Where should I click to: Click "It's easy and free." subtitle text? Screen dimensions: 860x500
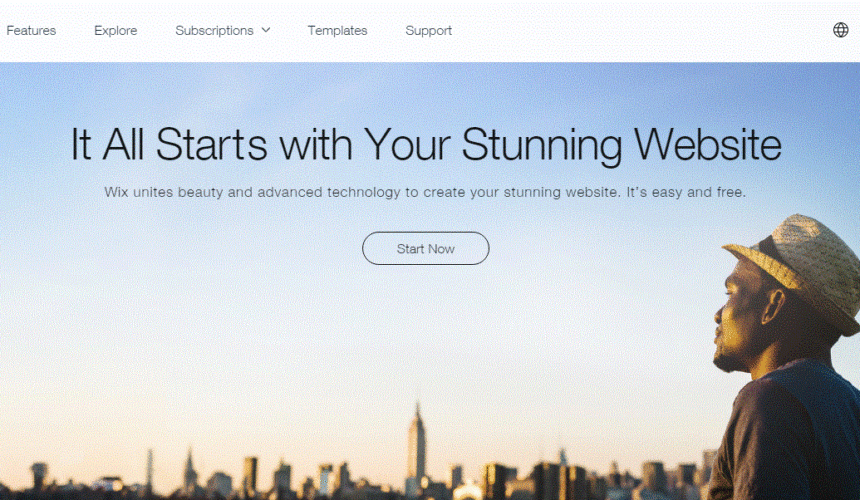(686, 192)
